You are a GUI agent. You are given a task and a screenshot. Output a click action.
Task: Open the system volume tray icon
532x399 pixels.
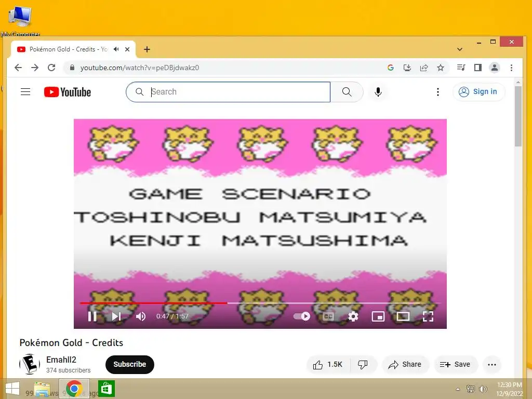[x=483, y=389]
